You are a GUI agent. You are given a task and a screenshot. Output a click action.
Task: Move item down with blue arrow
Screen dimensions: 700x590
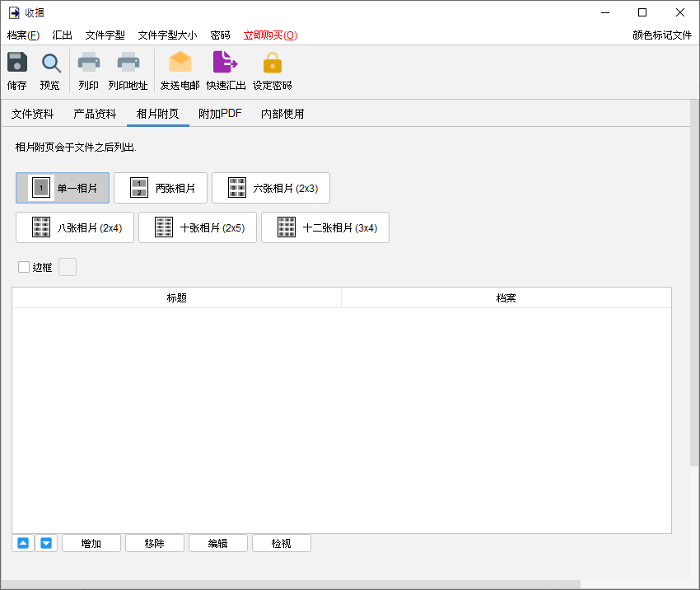[x=46, y=543]
